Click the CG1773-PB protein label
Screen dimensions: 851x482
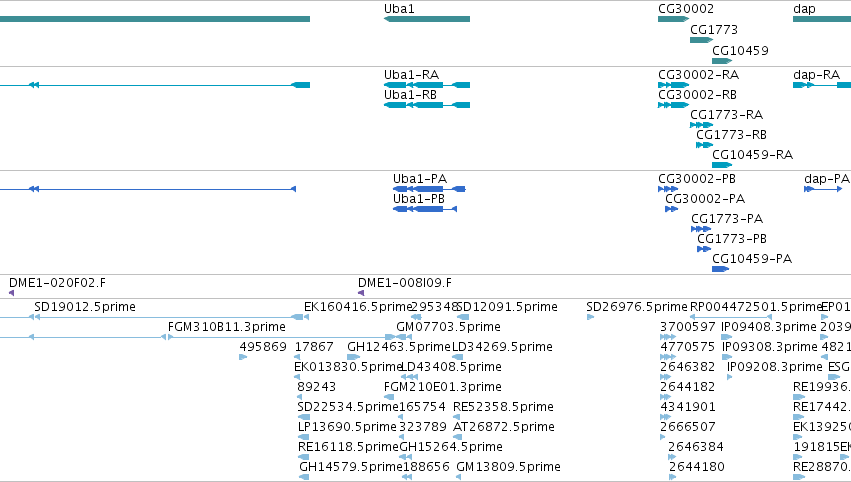point(732,239)
